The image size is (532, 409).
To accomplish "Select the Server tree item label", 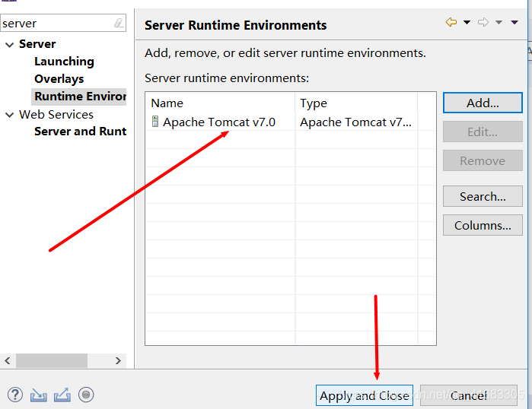I will click(37, 44).
